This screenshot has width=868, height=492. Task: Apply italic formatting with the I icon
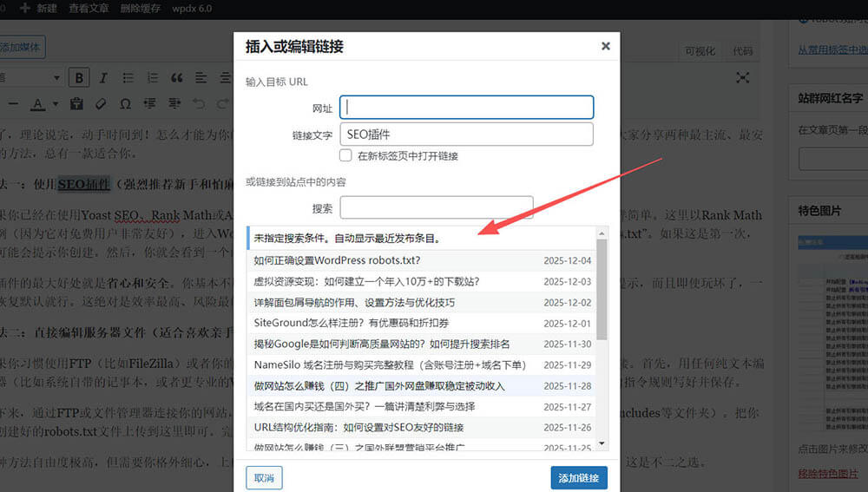coord(104,78)
